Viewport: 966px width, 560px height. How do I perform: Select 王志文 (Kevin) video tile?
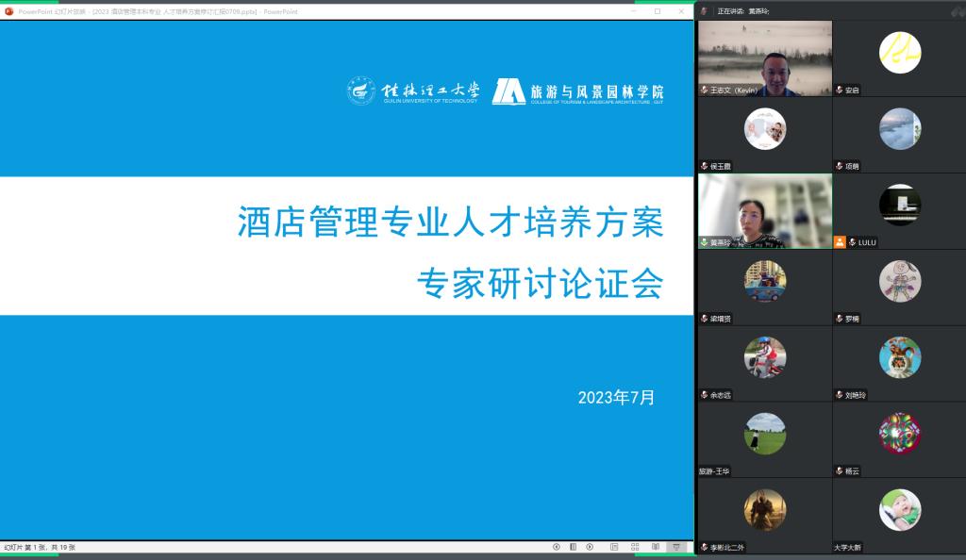tap(764, 58)
